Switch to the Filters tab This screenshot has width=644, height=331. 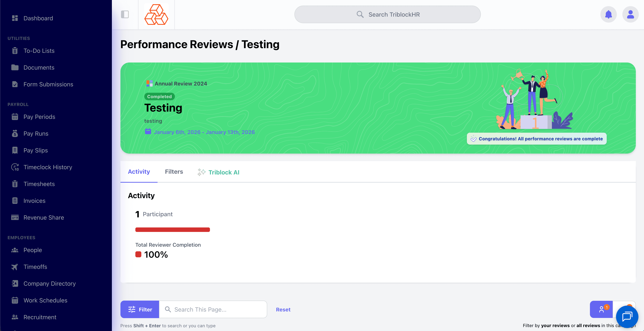point(174,172)
